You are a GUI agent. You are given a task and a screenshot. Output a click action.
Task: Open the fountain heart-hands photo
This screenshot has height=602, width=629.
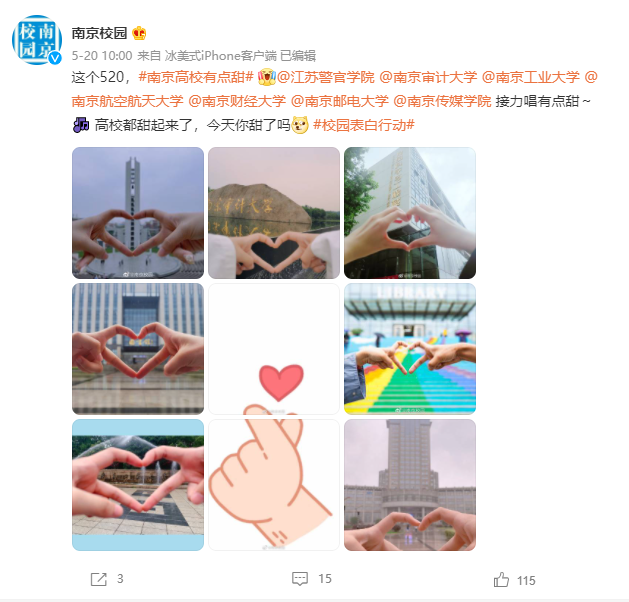pos(138,485)
